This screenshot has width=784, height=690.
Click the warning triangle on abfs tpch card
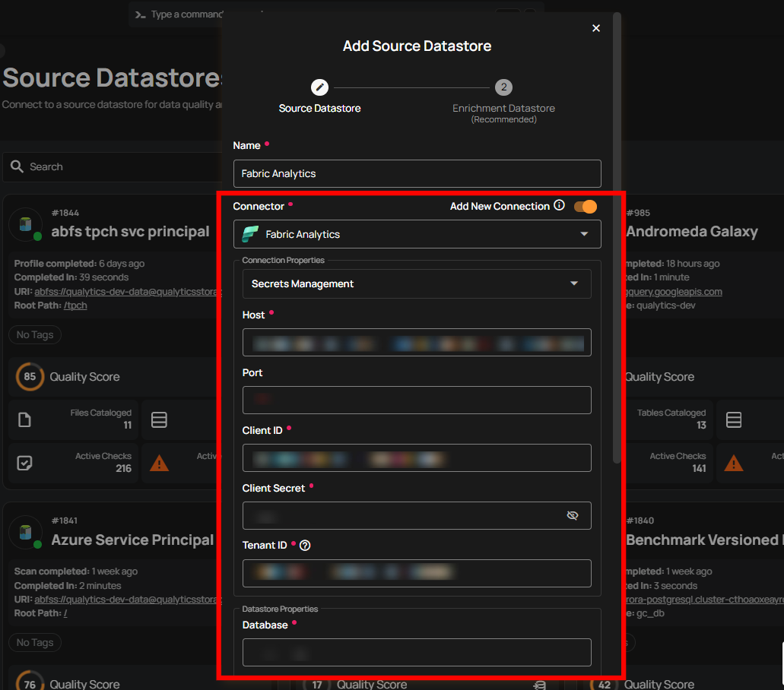(x=159, y=462)
